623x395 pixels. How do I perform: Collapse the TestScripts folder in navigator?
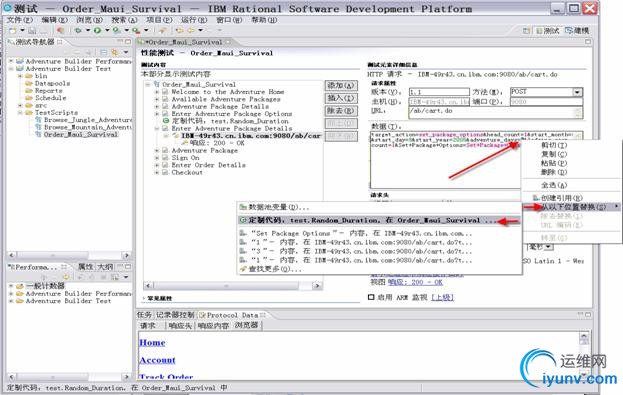pyautogui.click(x=20, y=112)
